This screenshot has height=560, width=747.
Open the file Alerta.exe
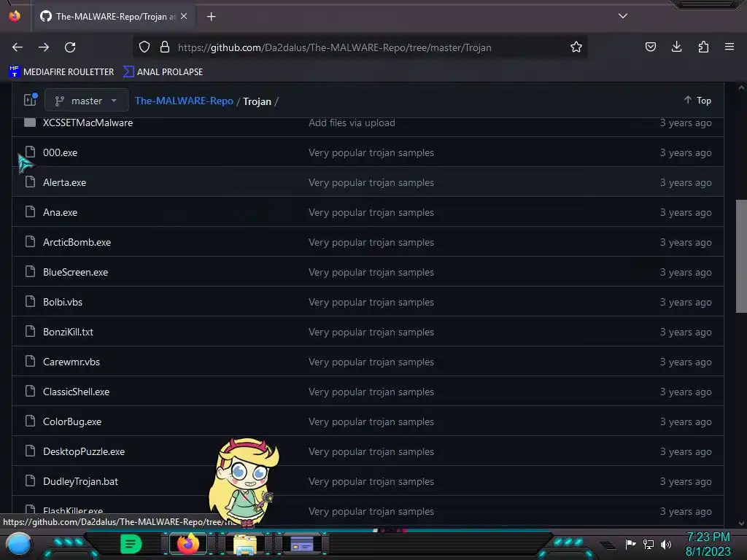tap(64, 183)
